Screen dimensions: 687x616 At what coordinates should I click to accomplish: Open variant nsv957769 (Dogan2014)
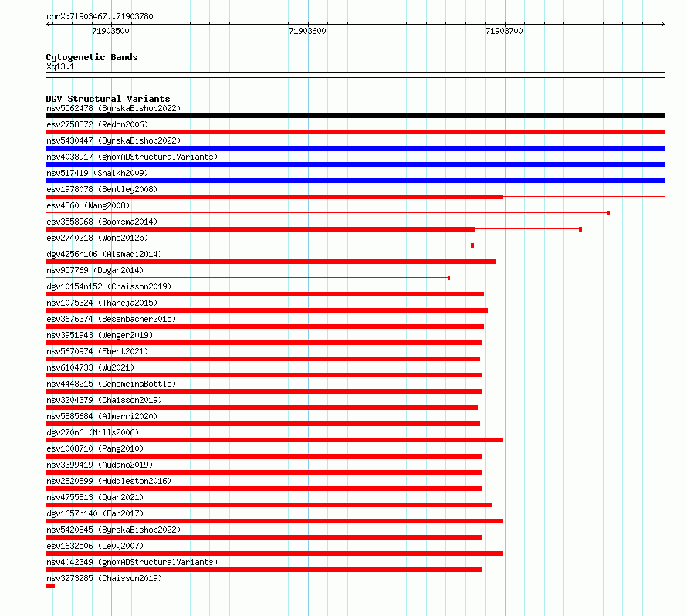coord(95,270)
